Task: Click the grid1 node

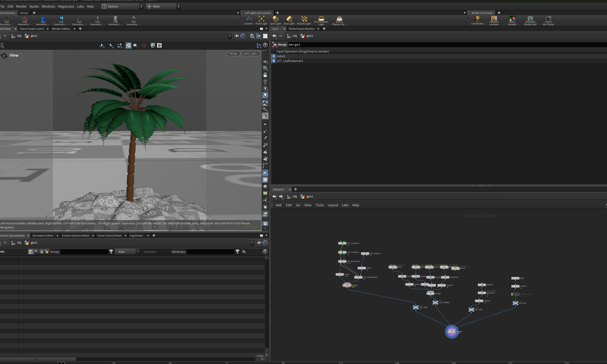Action: click(515, 278)
